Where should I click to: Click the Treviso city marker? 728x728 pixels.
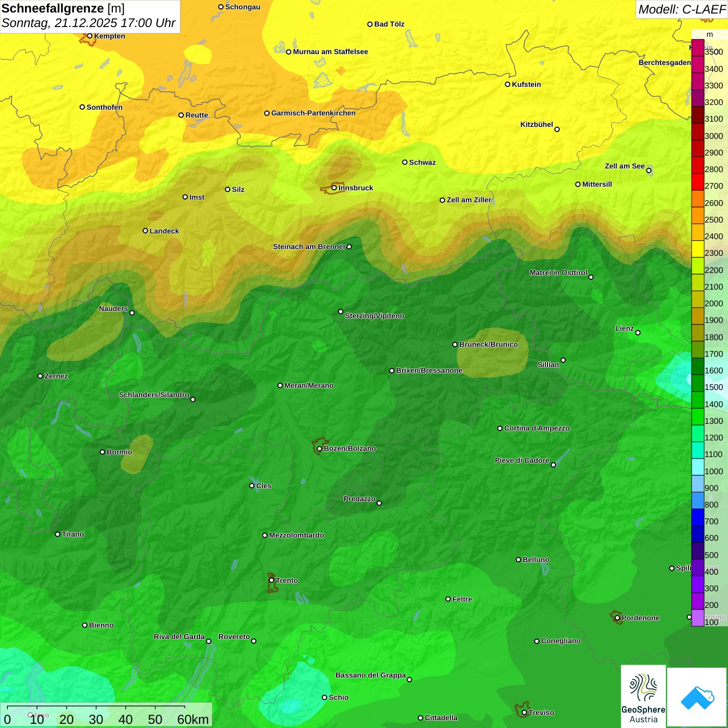(x=524, y=712)
